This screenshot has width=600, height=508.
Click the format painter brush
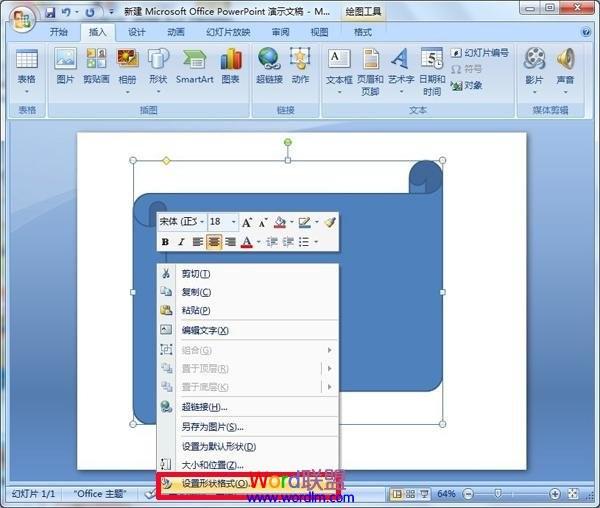click(x=330, y=222)
